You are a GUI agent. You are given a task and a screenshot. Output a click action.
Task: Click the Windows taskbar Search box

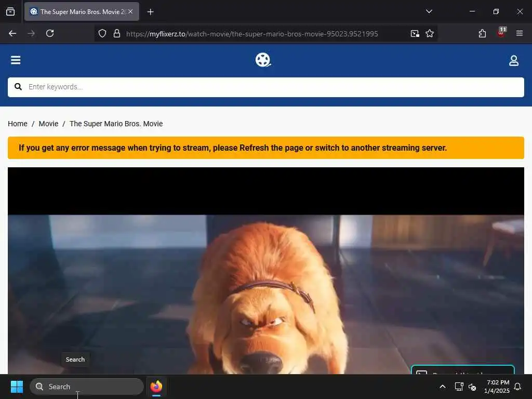pyautogui.click(x=87, y=387)
